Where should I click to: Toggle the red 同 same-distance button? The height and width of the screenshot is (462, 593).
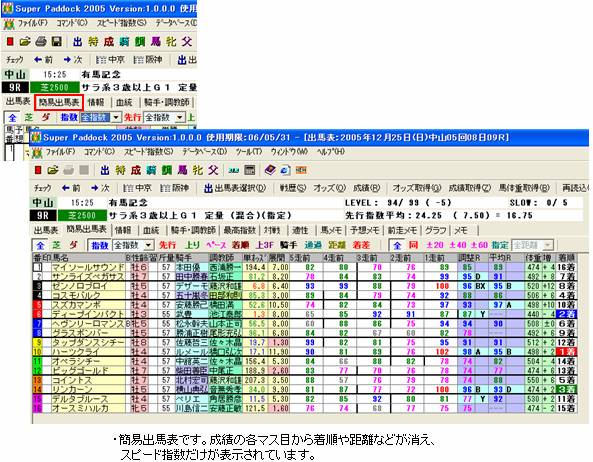coord(413,245)
